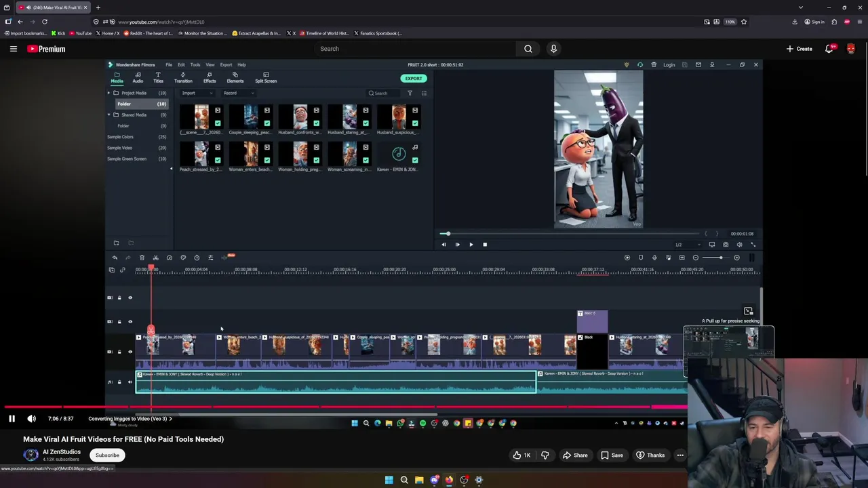868x488 pixels.
Task: Toggle checkmark on Peach_stressed clip thumbnail
Action: pyautogui.click(x=218, y=160)
